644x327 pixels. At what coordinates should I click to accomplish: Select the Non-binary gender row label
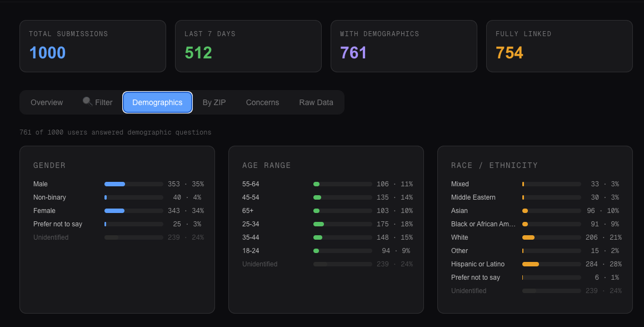pos(49,197)
